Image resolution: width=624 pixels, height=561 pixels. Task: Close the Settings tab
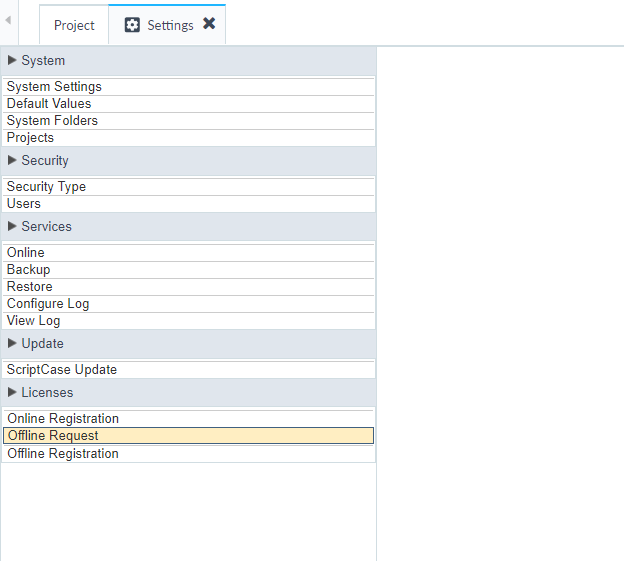209,23
